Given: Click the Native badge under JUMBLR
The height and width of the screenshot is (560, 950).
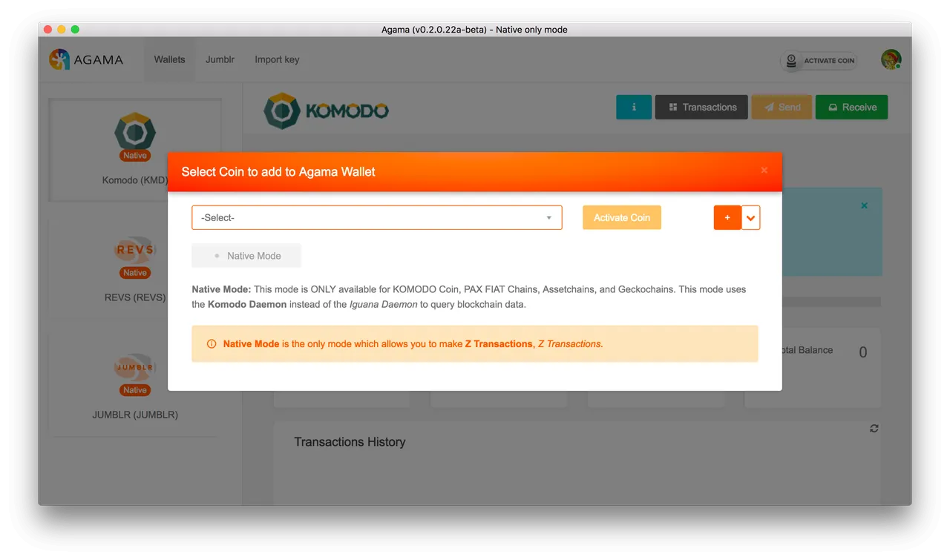Looking at the screenshot, I should coord(135,390).
